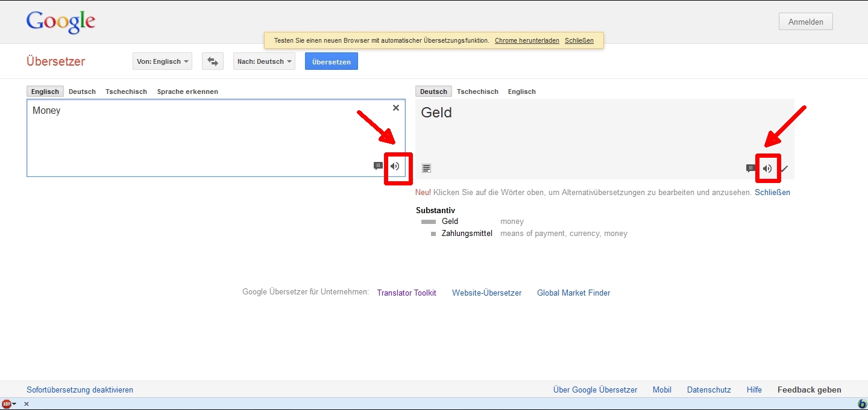Screen dimensions: 868x410
Task: Swap source and target languages
Action: point(213,61)
